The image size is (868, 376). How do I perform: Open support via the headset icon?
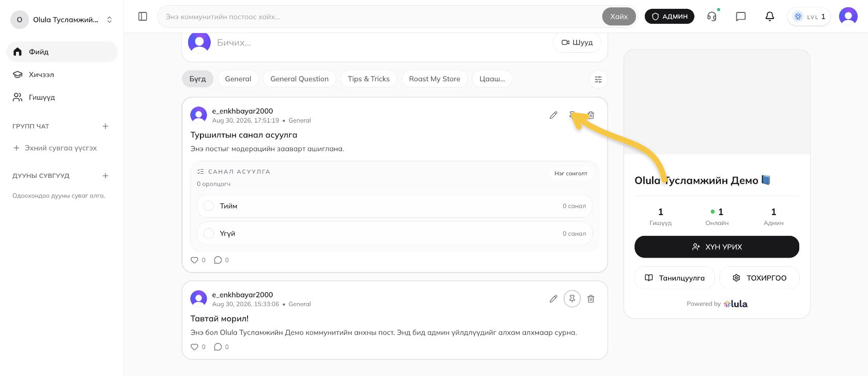tap(712, 17)
